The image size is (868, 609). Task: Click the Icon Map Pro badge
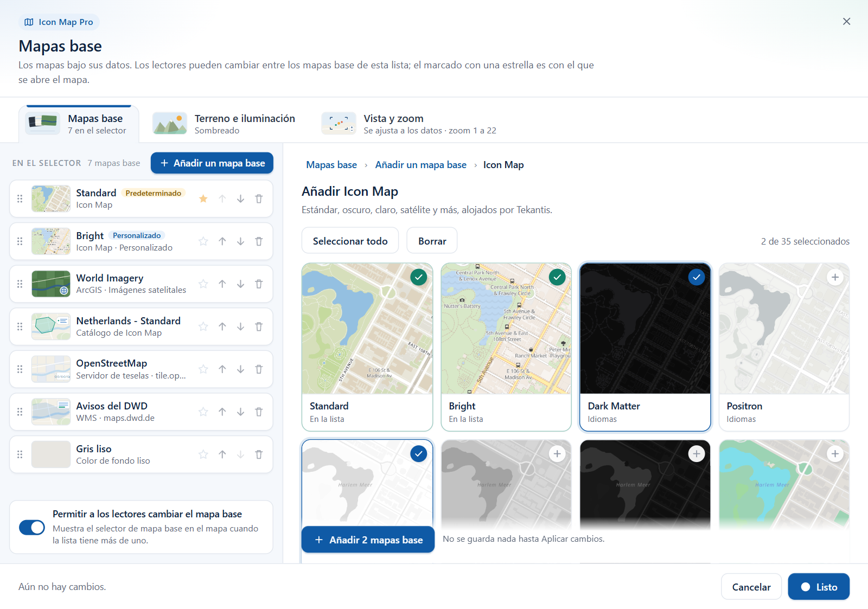pos(59,22)
